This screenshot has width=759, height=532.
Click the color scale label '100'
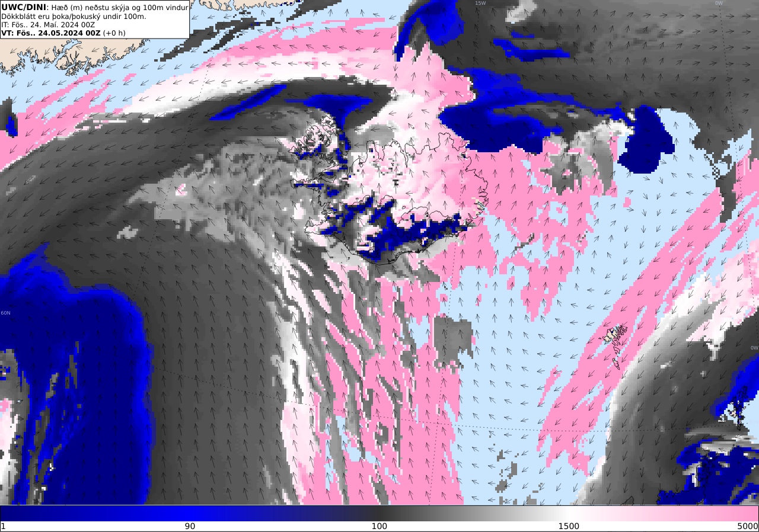click(x=379, y=526)
